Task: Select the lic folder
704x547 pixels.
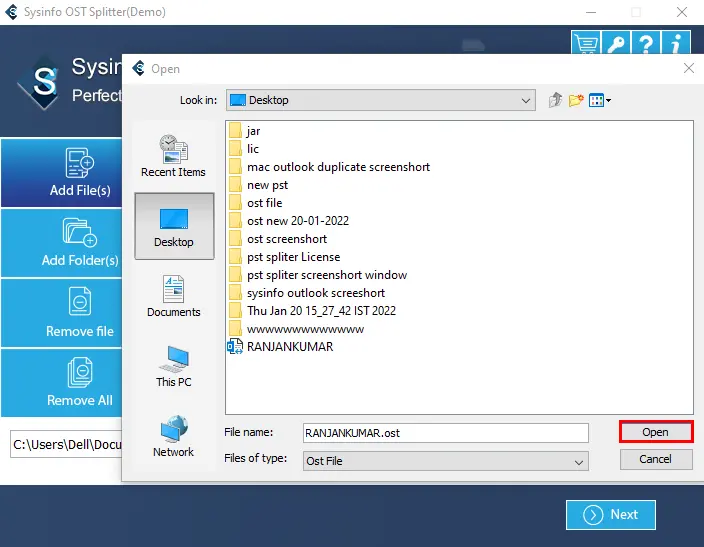Action: click(x=243, y=149)
